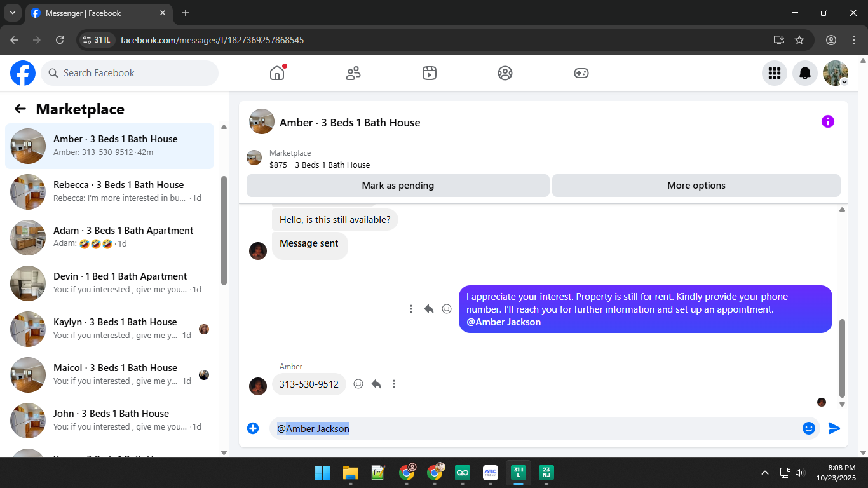Click the address bar URL
Screen dimensions: 868x488
coord(212,40)
